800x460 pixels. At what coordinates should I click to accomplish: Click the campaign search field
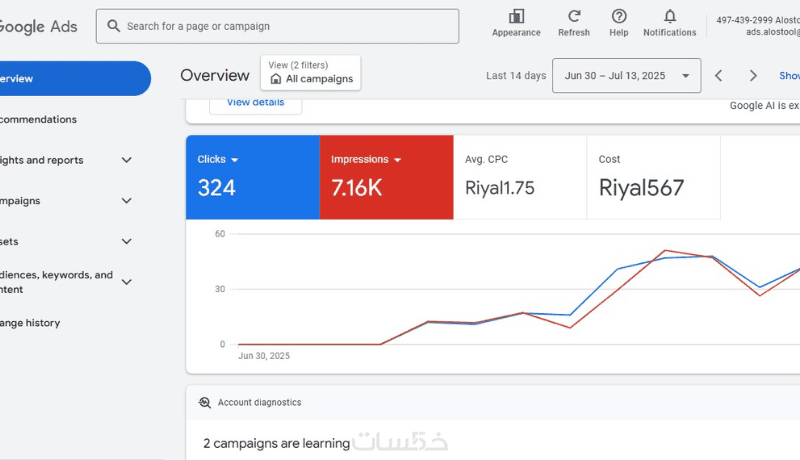pyautogui.click(x=280, y=26)
